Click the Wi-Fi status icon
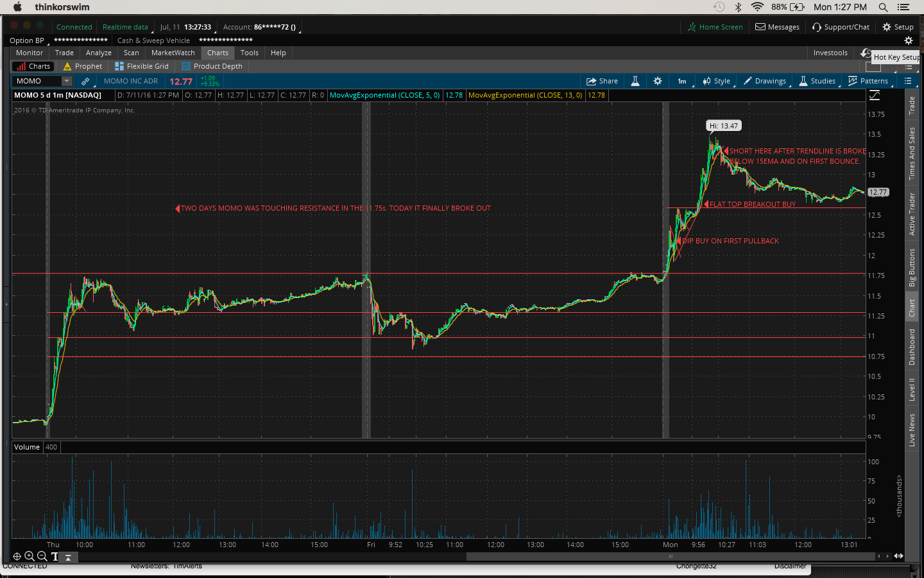This screenshot has width=924, height=578. point(757,7)
